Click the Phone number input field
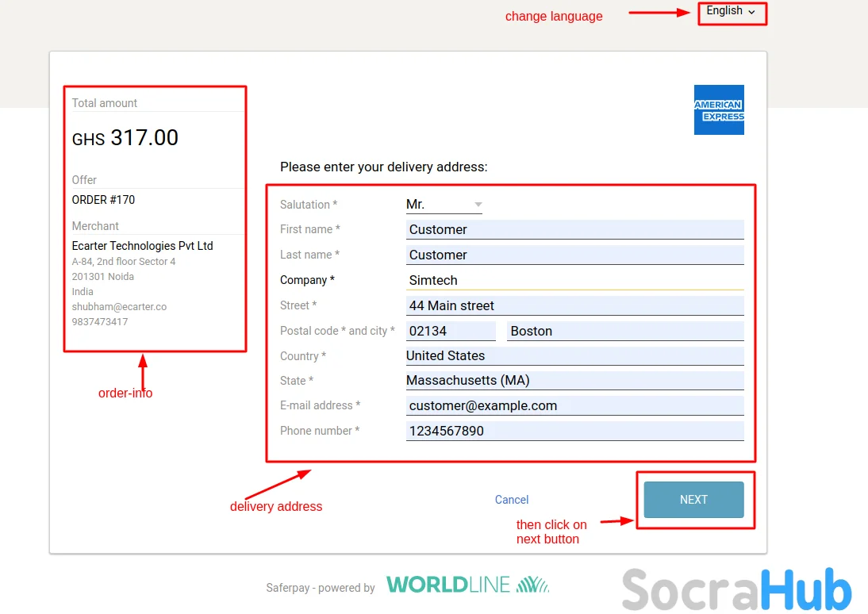Viewport: 868px width, 614px height. coord(574,432)
